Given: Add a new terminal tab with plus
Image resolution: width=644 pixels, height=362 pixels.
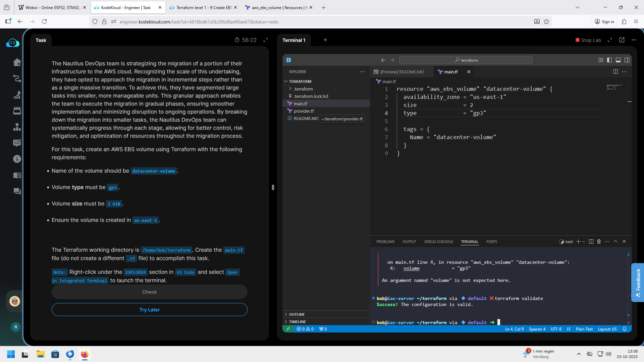Looking at the screenshot, I should (x=325, y=40).
